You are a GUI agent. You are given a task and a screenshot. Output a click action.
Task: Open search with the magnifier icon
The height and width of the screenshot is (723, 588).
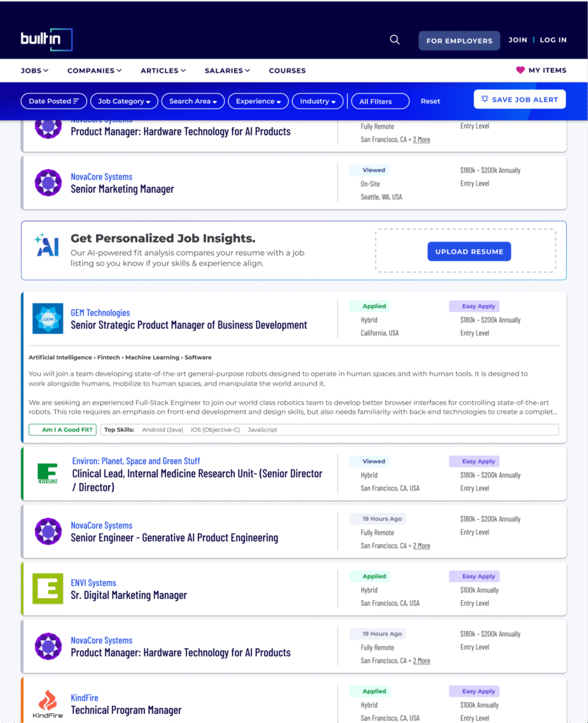coord(395,40)
